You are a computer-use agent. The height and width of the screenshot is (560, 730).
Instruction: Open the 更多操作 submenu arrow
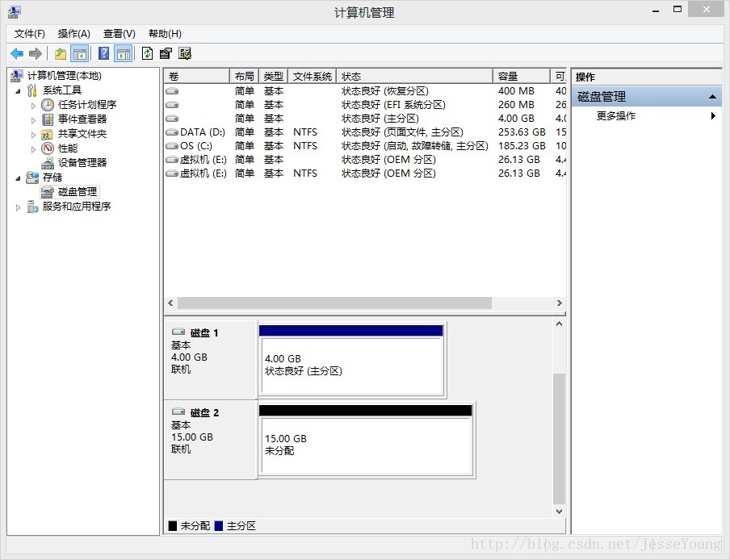coord(713,116)
